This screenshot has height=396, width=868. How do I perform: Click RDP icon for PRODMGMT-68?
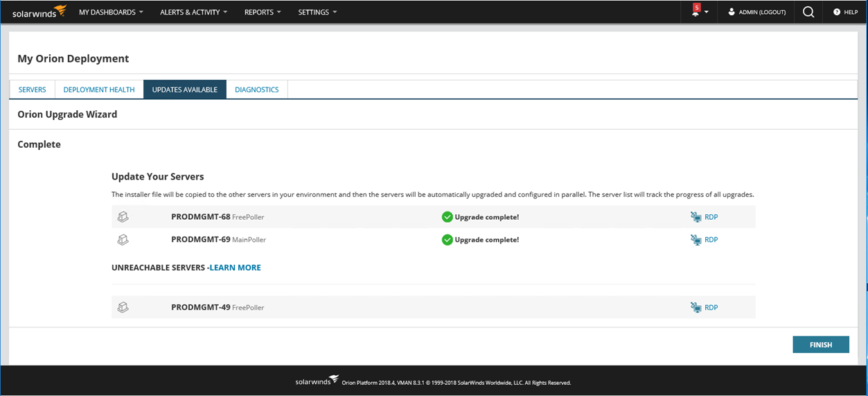point(696,217)
